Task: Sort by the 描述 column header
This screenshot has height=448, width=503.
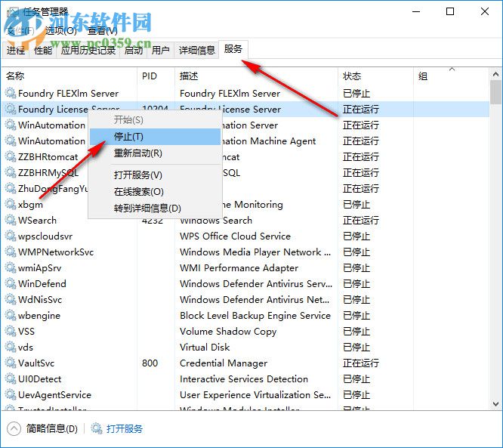Action: [256, 76]
